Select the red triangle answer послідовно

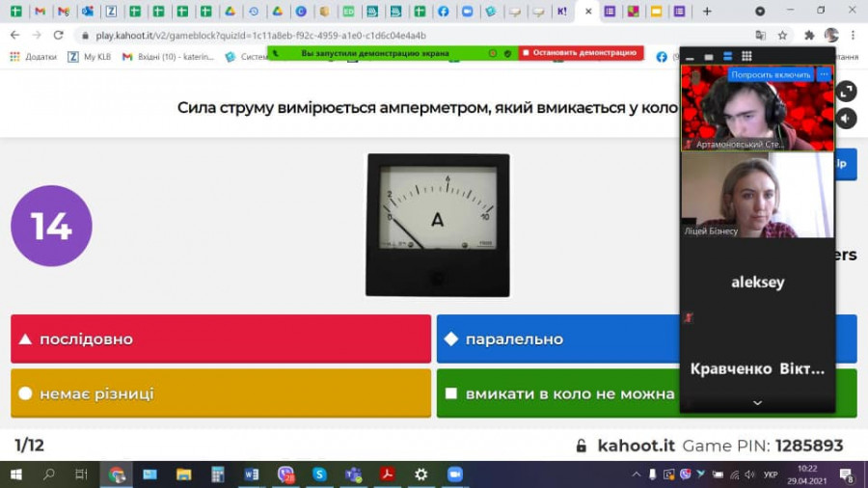pyautogui.click(x=221, y=339)
